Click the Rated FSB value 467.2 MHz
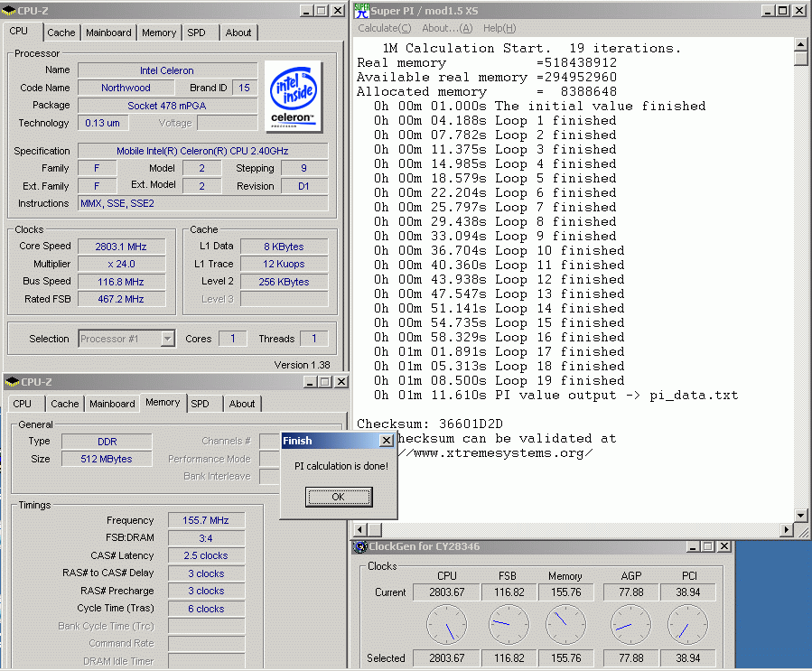Viewport: 812px width, 671px height. [x=121, y=299]
